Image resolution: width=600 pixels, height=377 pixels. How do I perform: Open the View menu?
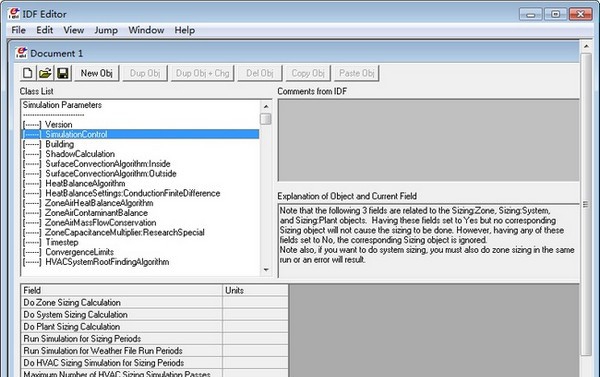pos(73,30)
